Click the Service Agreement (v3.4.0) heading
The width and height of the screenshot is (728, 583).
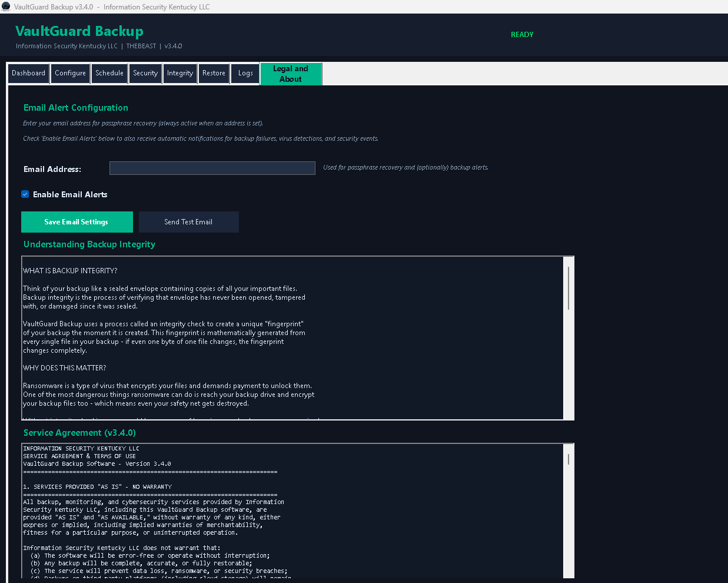click(79, 433)
